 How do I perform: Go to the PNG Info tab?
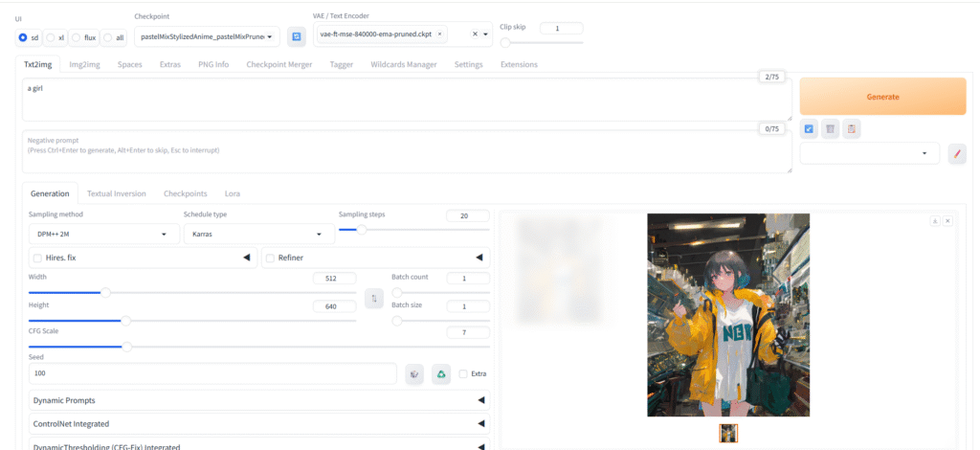pyautogui.click(x=213, y=64)
